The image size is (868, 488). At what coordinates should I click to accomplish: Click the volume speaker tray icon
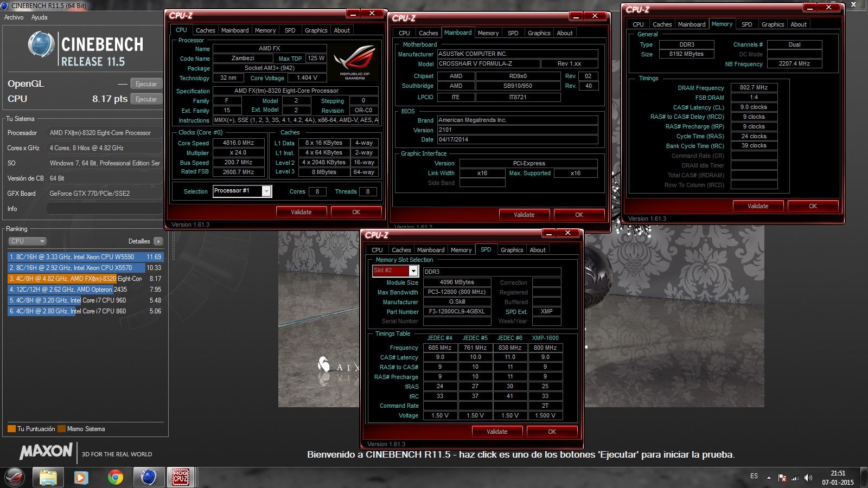coord(808,478)
